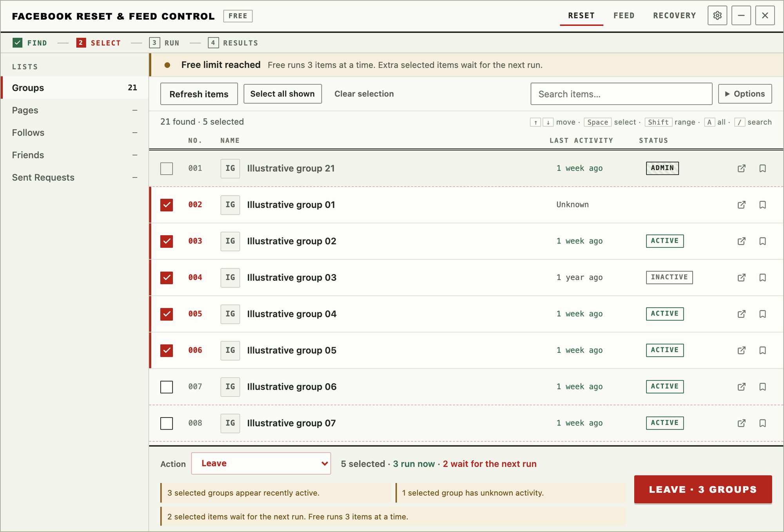Click the INACTIVE status badge
Screen dimensions: 784x532
[x=669, y=278]
